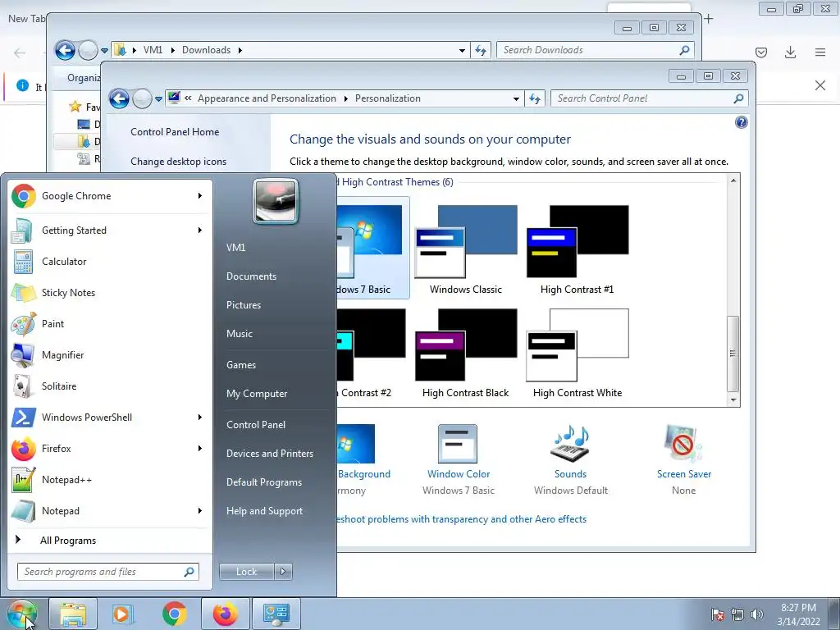Click Change desktop icons link
This screenshot has height=630, width=840.
(178, 162)
